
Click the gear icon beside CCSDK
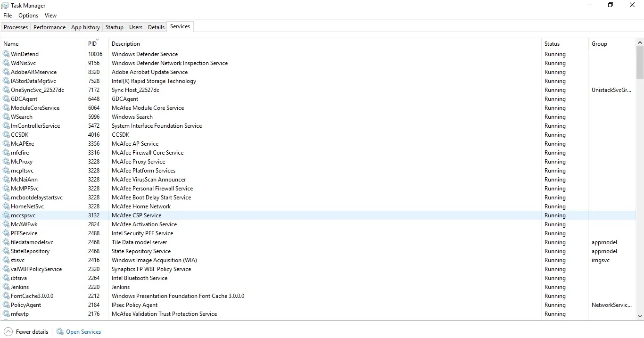coord(6,134)
